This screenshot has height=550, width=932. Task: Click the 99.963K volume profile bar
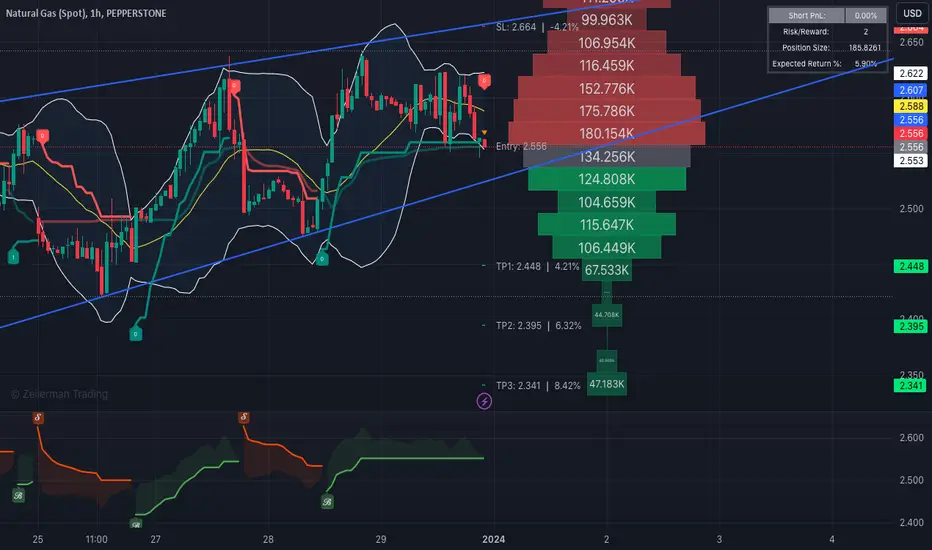607,20
